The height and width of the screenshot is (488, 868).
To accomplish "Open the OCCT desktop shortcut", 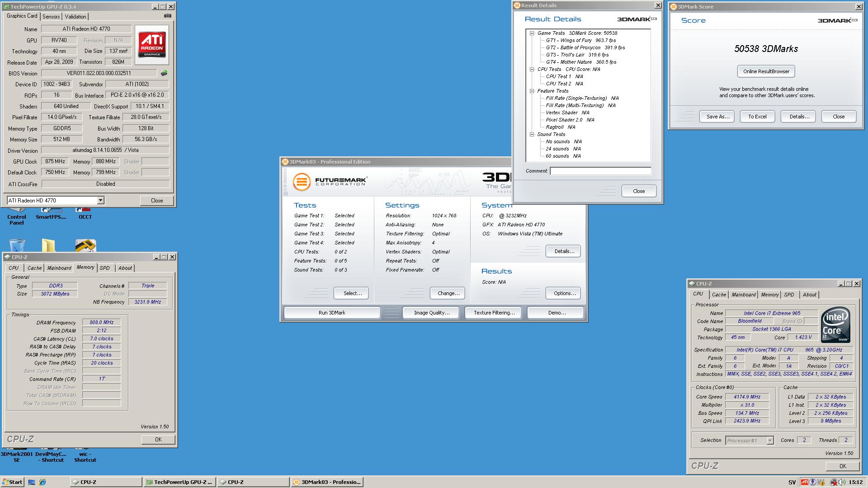I will pyautogui.click(x=85, y=213).
